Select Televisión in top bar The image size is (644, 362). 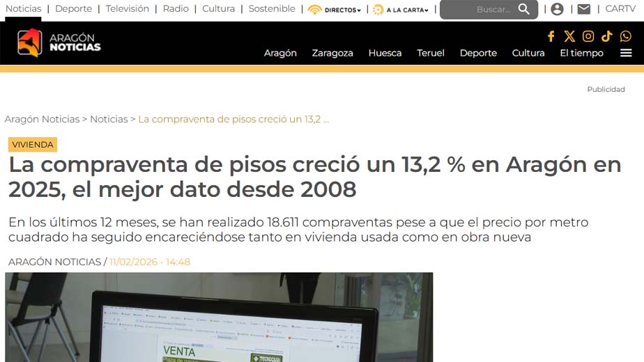point(128,8)
